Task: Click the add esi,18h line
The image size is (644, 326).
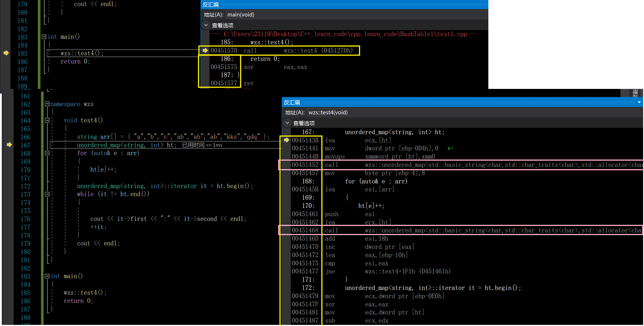Action: [340, 239]
